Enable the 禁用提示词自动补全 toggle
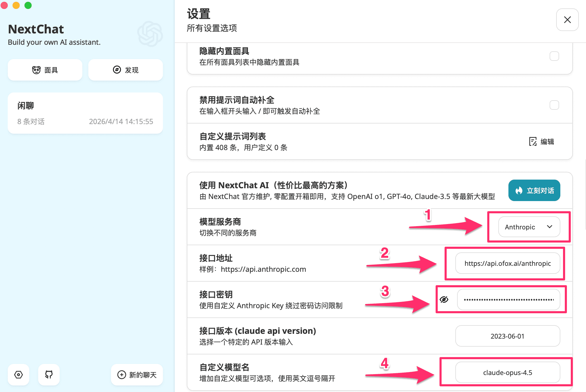 click(554, 105)
